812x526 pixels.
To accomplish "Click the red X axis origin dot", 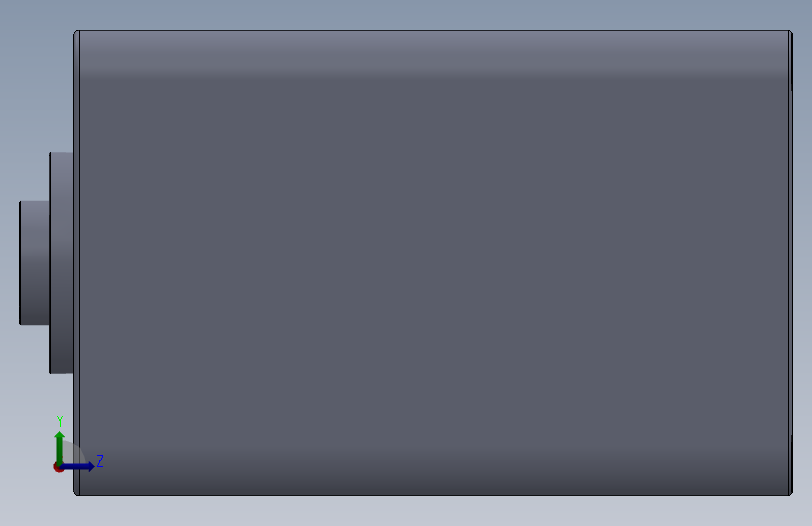I will pos(58,467).
